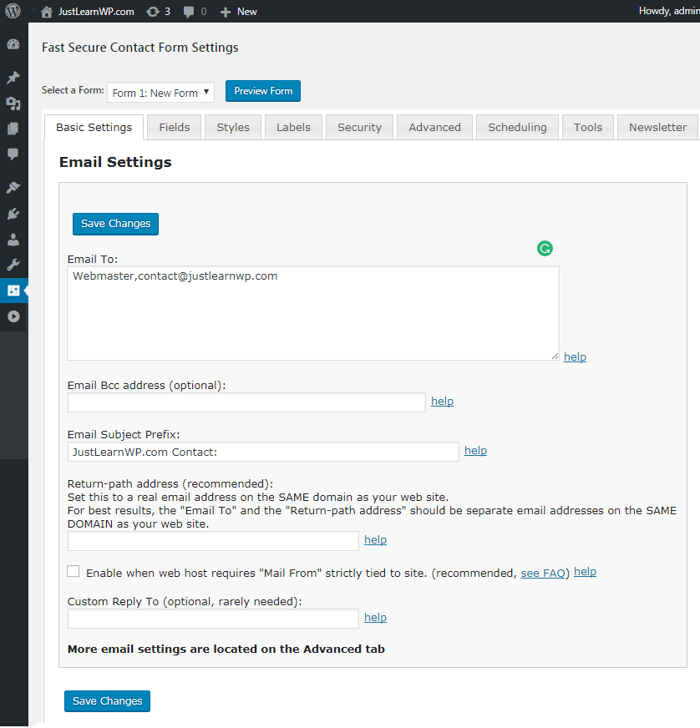Click the bottom Save Changes button
The image size is (700, 728).
pyautogui.click(x=107, y=701)
